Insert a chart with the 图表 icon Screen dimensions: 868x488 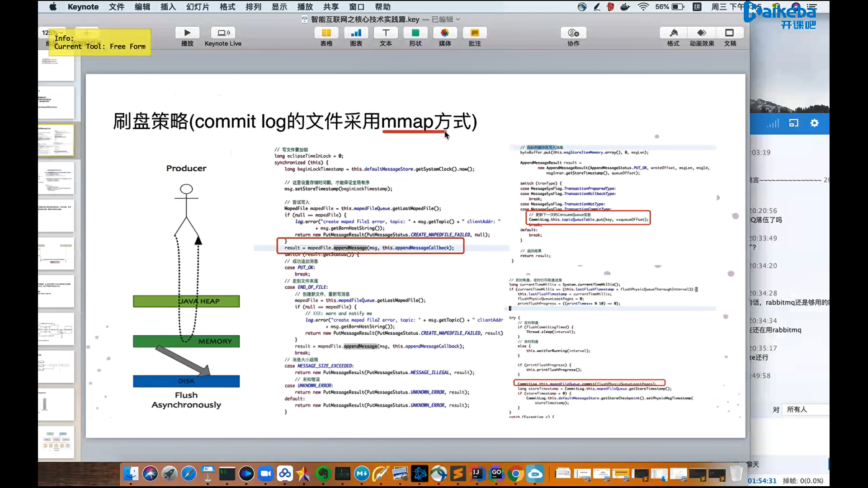[356, 33]
